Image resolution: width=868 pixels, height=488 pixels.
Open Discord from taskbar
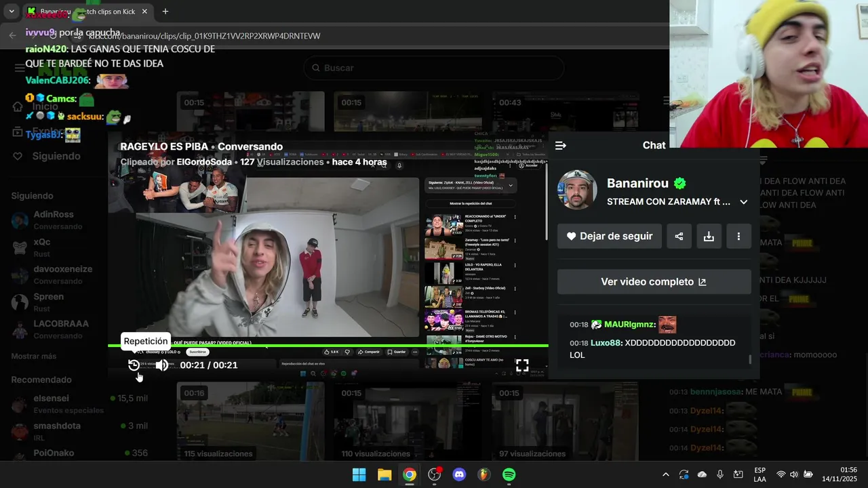coord(459,475)
